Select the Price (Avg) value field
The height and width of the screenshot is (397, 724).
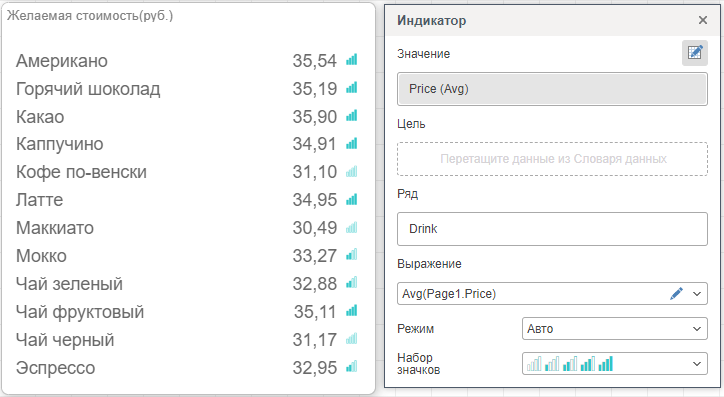pyautogui.click(x=552, y=89)
